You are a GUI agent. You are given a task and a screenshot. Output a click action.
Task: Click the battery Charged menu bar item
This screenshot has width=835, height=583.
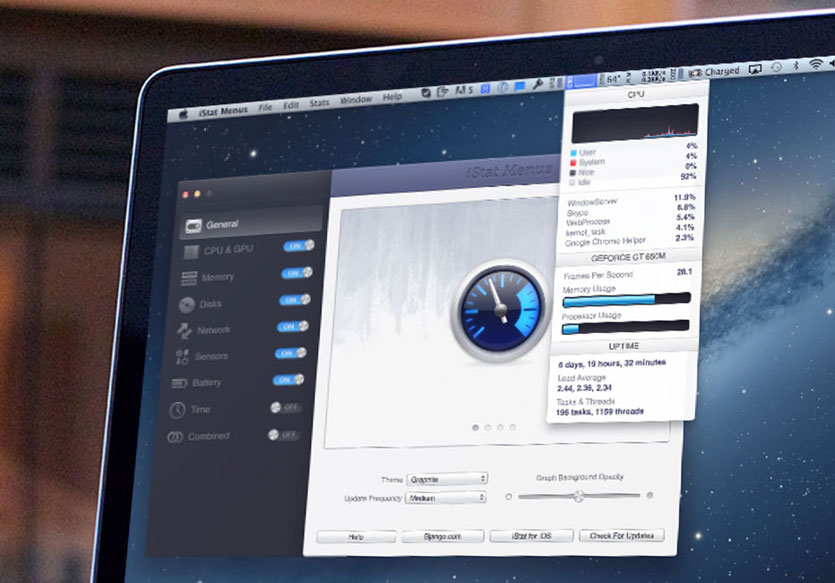pyautogui.click(x=714, y=72)
